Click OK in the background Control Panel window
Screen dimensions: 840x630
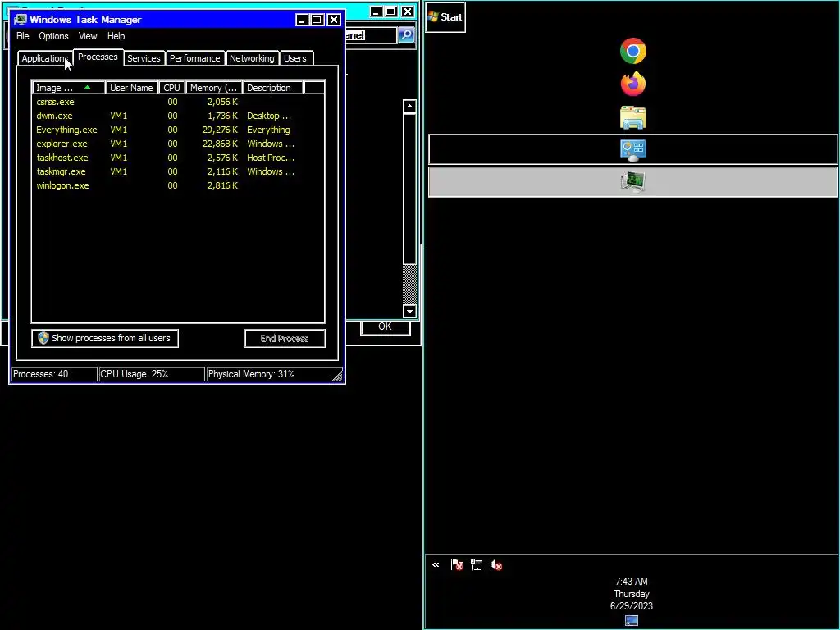pyautogui.click(x=386, y=326)
